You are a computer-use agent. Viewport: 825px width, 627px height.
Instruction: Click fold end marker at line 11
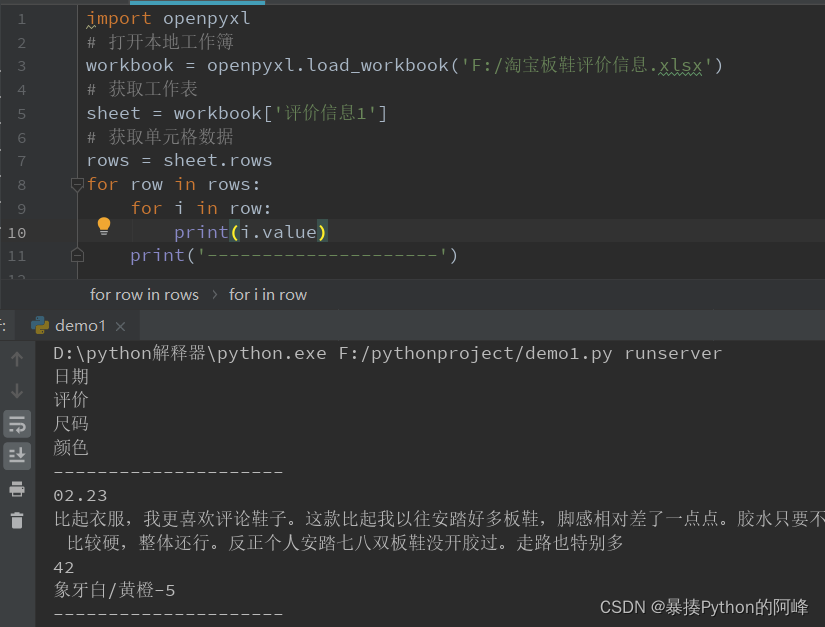pyautogui.click(x=77, y=256)
